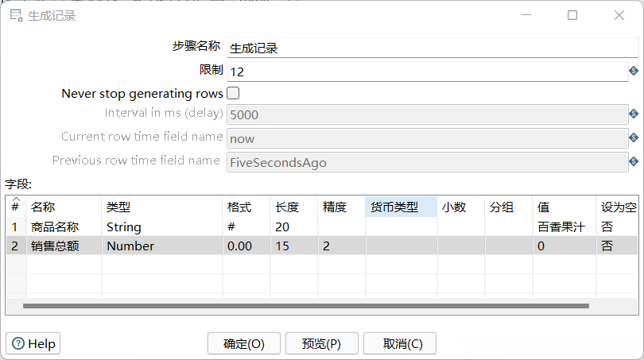Select row number 1 in fields table

(16, 226)
